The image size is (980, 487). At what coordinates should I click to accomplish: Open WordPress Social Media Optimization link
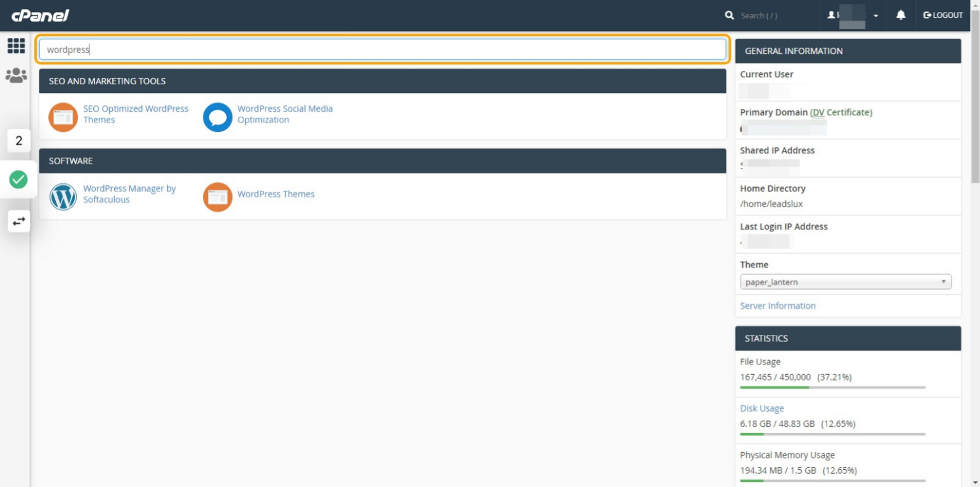point(285,114)
